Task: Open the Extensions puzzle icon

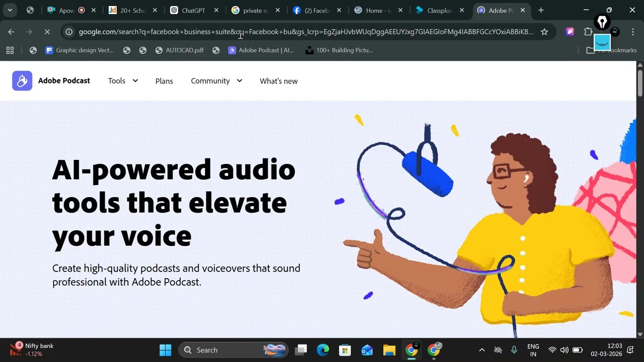Action: click(588, 32)
